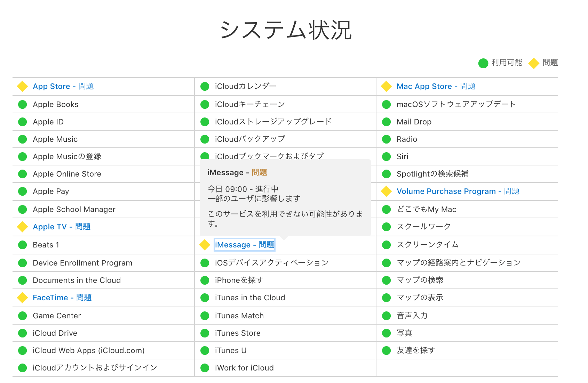This screenshot has width=588, height=383.
Task: Select the マップの表示 text
Action: point(420,298)
